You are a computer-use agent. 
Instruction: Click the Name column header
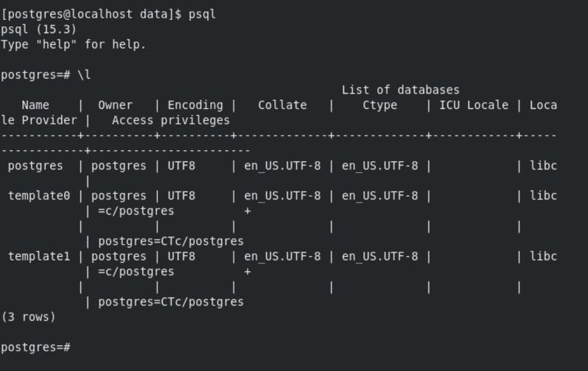pos(35,105)
